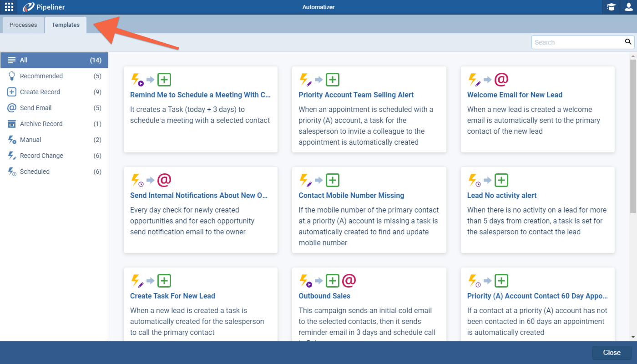Select the Templates tab
This screenshot has width=637, height=364.
click(66, 25)
